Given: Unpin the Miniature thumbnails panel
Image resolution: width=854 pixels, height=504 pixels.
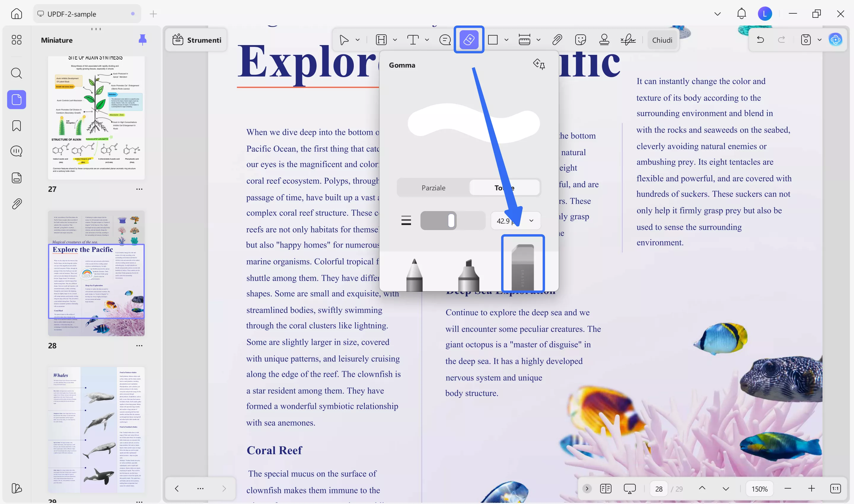Looking at the screenshot, I should [142, 40].
